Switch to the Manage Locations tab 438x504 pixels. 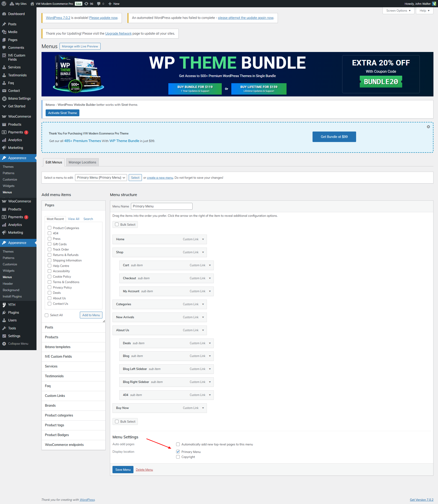pos(82,162)
